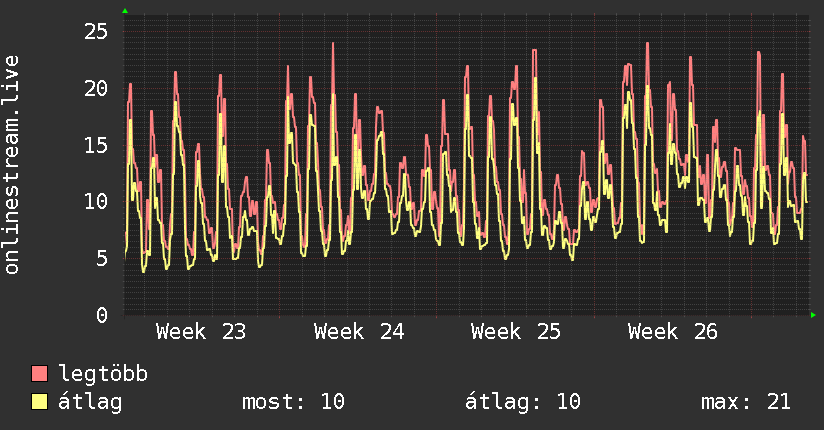Click the legtöbb legend label
The height and width of the screenshot is (430, 824).
(x=103, y=373)
